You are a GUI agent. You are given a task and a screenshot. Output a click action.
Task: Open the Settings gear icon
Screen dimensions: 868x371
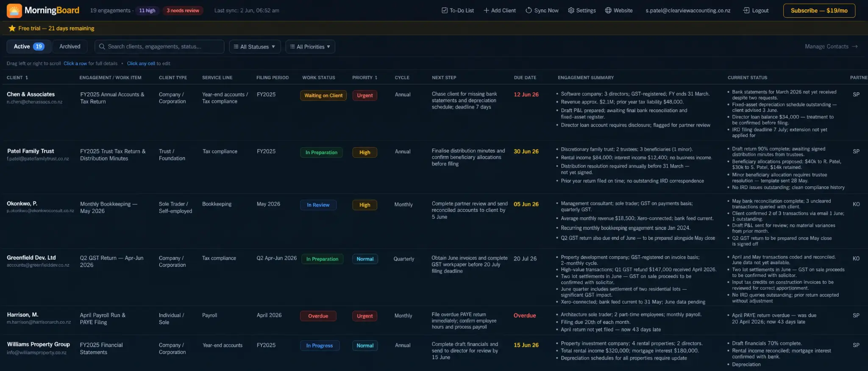click(571, 11)
